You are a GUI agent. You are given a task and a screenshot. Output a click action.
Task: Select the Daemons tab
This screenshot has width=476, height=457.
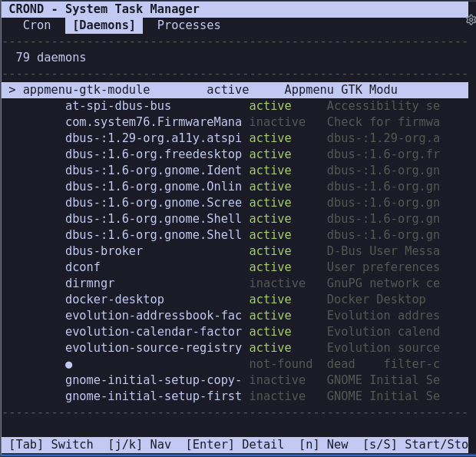coord(104,25)
